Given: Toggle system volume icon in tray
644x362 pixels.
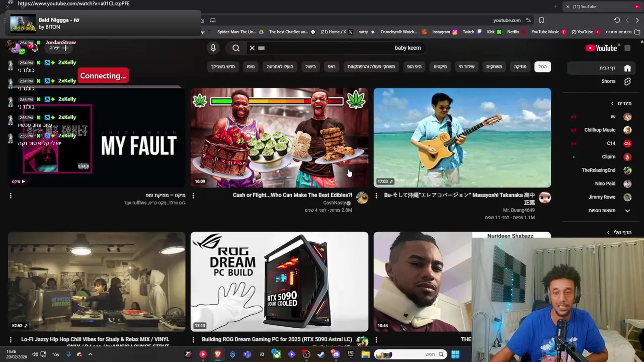Looking at the screenshot, I should point(35,354).
